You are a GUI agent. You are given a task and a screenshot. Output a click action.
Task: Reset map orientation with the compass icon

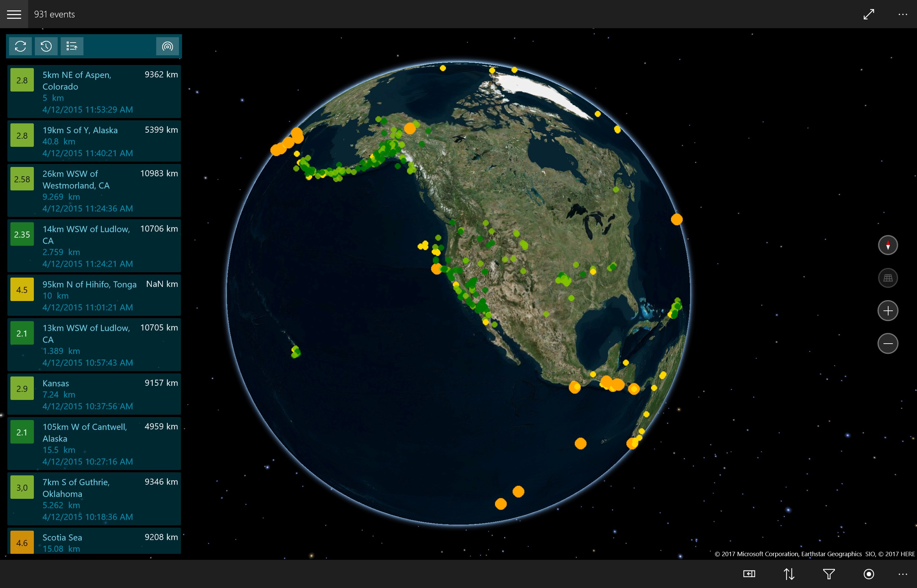pos(888,245)
